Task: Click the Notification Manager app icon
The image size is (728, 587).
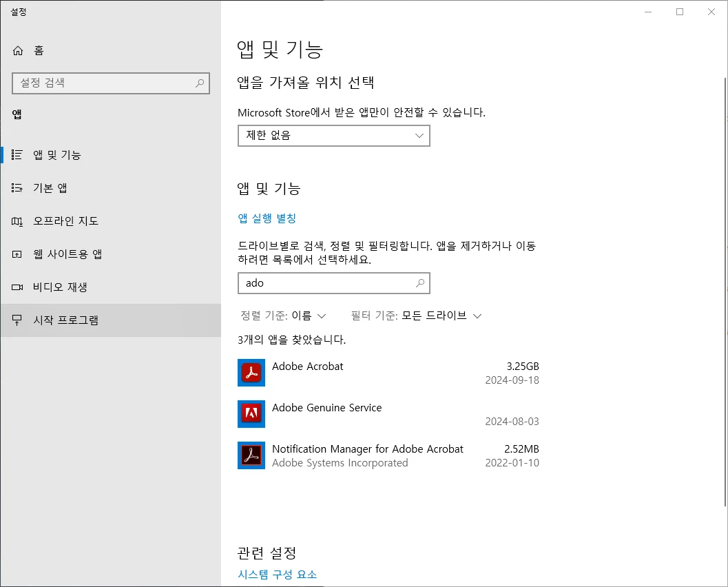Action: coord(251,455)
